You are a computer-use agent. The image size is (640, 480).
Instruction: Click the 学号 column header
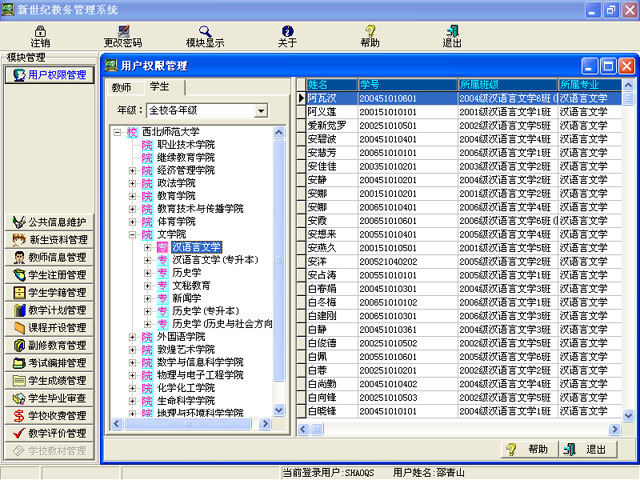click(x=407, y=84)
